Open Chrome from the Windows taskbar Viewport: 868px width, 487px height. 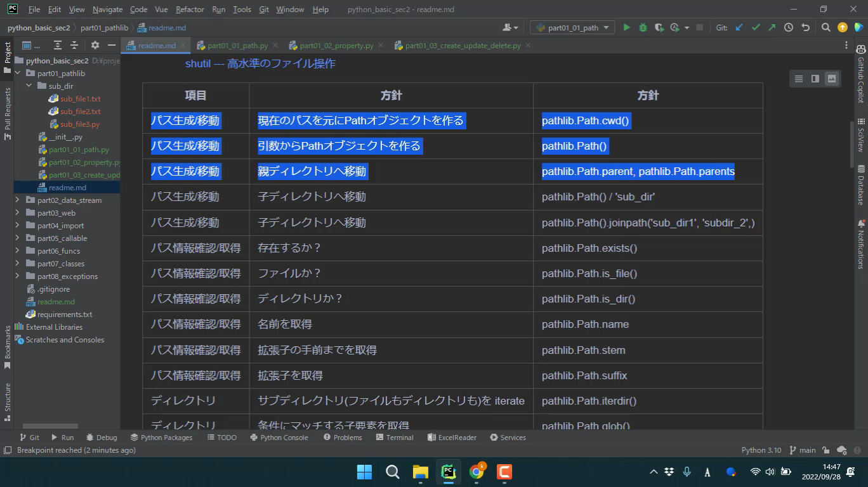(x=477, y=472)
